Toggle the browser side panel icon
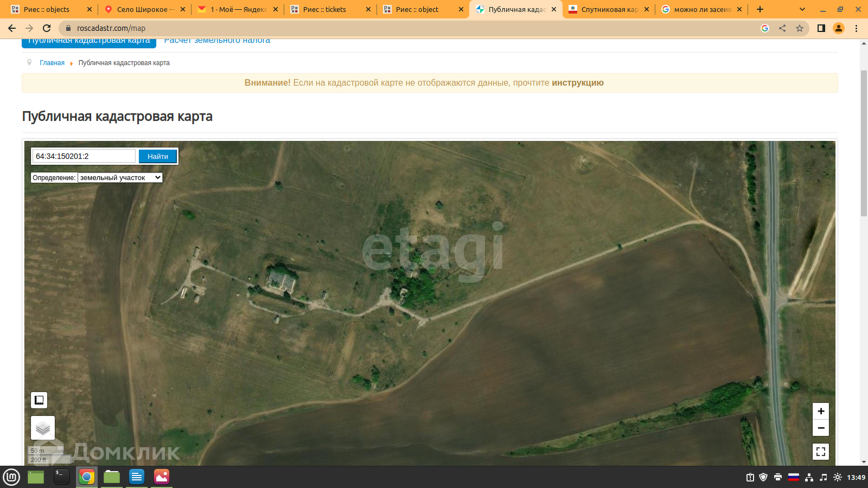The image size is (868, 488). coord(821,28)
